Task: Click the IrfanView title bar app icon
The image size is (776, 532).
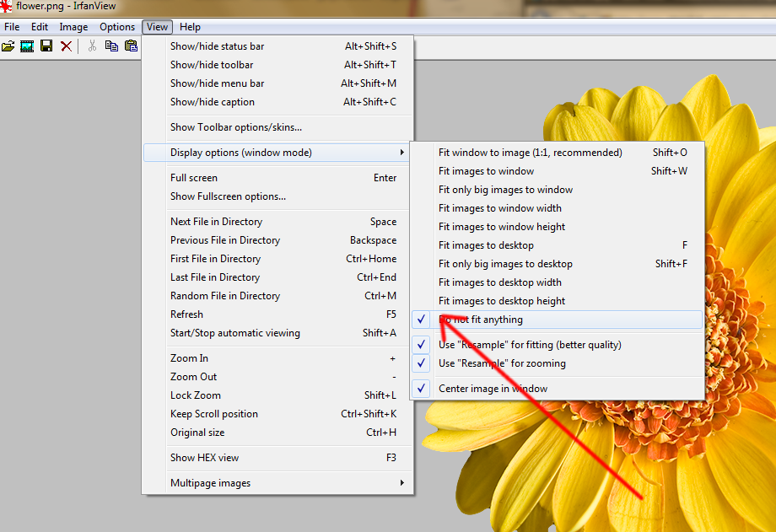Action: coord(6,6)
